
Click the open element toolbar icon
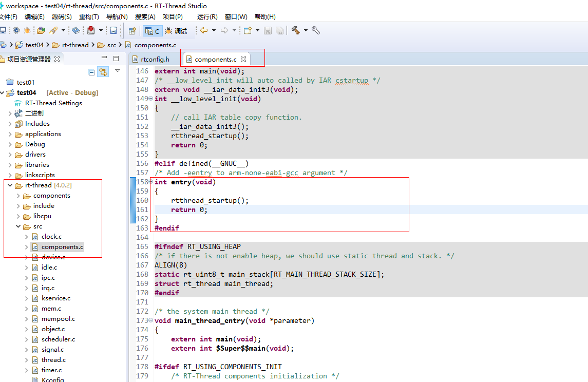41,30
